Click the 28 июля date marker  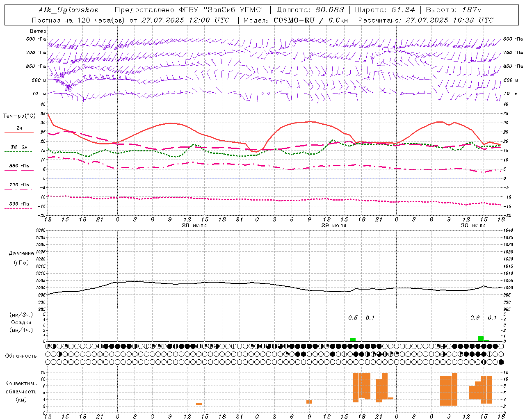coord(194,226)
